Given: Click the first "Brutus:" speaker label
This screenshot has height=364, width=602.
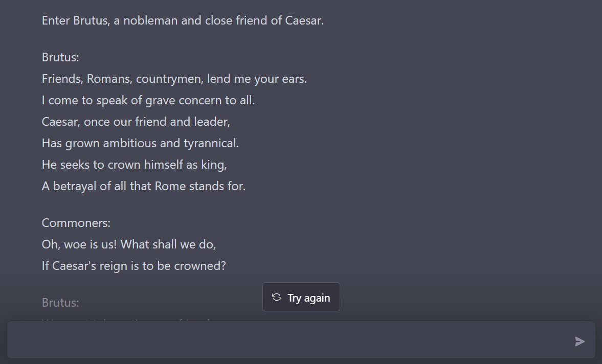Looking at the screenshot, I should coord(60,57).
